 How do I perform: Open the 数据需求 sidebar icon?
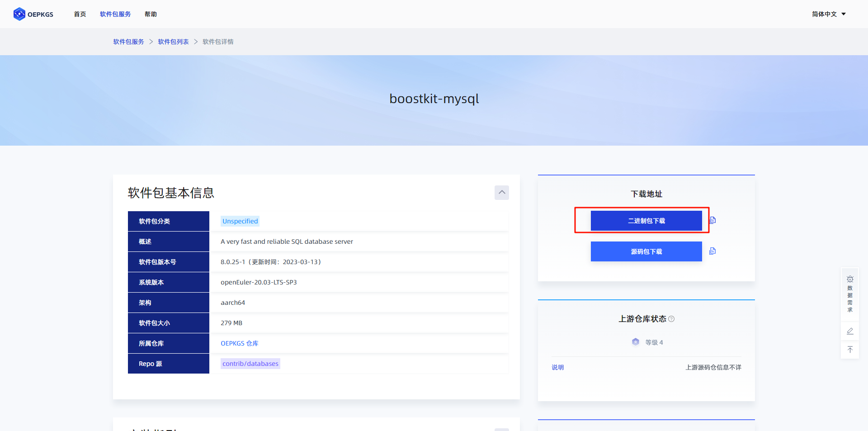coord(850,294)
